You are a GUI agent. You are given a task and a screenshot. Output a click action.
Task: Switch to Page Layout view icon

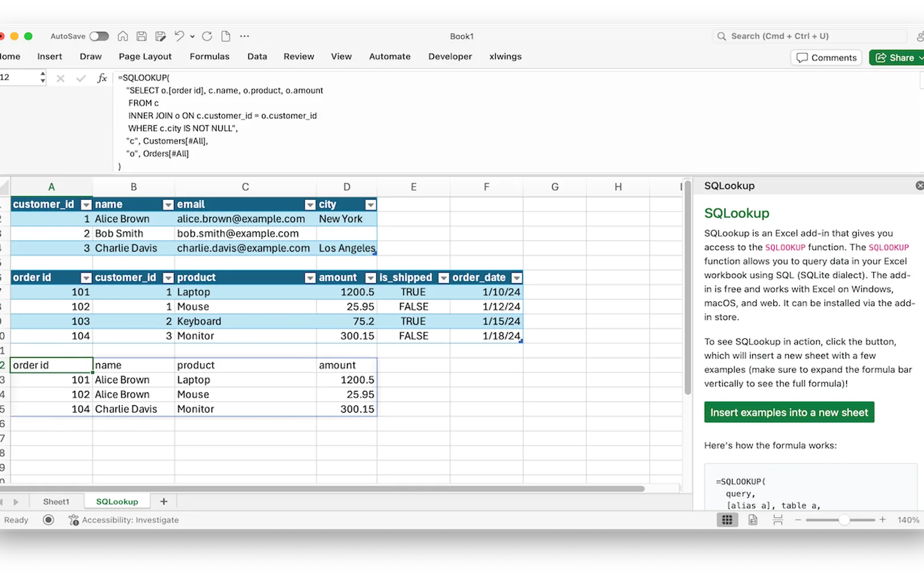(753, 520)
